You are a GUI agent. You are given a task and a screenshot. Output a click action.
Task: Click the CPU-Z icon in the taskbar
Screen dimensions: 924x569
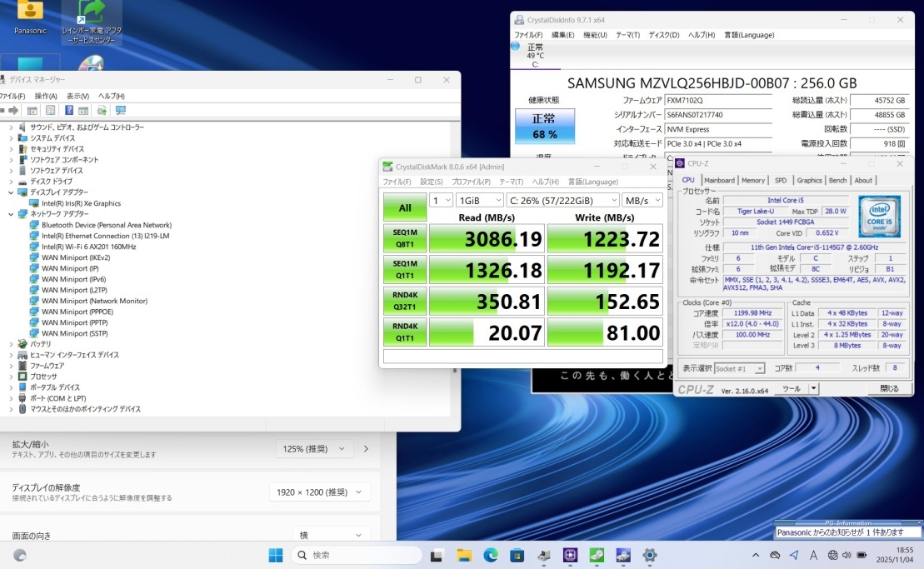click(571, 555)
